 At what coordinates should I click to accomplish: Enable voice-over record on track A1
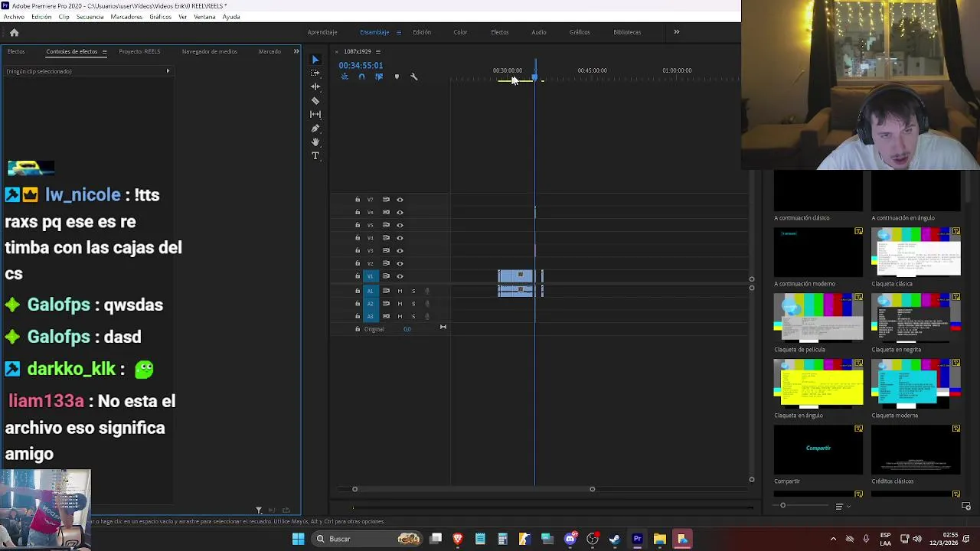pyautogui.click(x=427, y=291)
